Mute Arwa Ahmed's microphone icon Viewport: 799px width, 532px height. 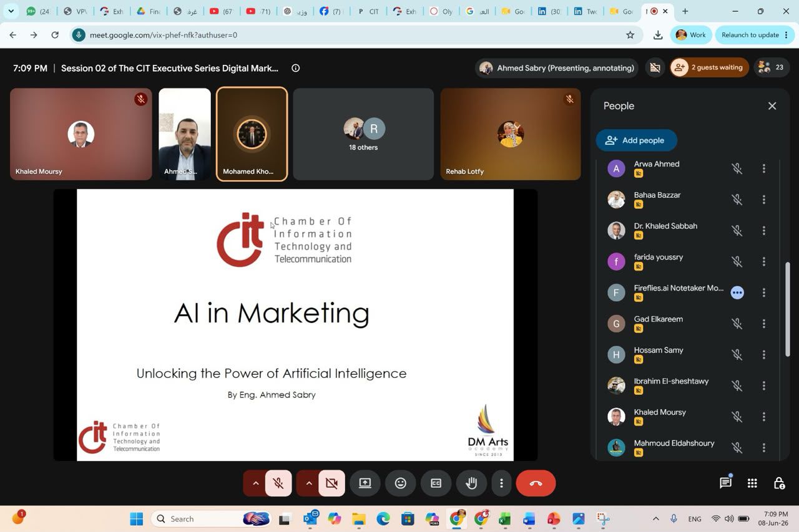737,168
